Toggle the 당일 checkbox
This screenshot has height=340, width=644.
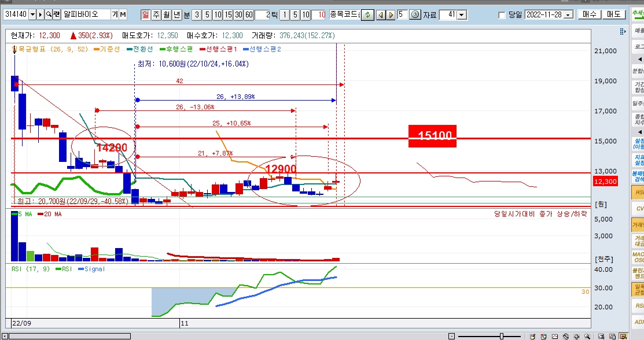502,15
